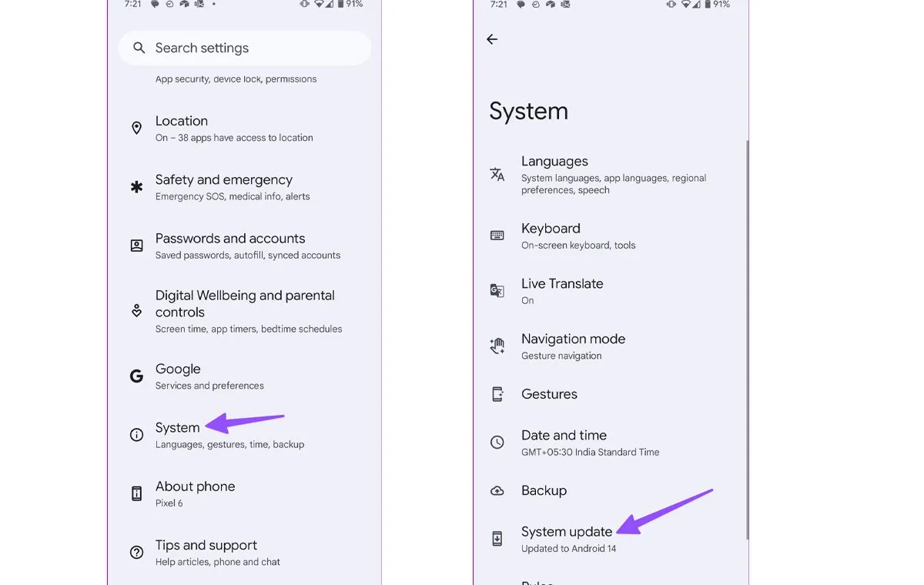Click the System page scrollbar
924x585 pixels.
tap(747, 339)
